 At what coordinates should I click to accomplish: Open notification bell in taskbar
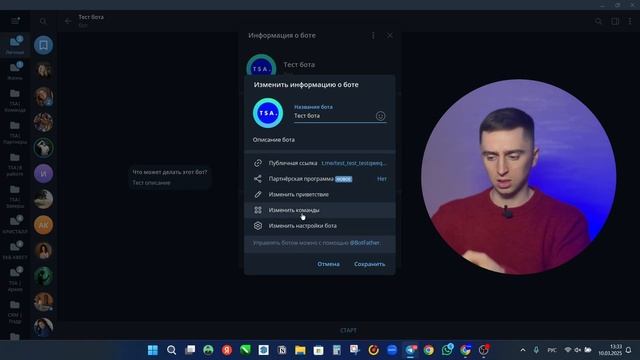point(629,350)
